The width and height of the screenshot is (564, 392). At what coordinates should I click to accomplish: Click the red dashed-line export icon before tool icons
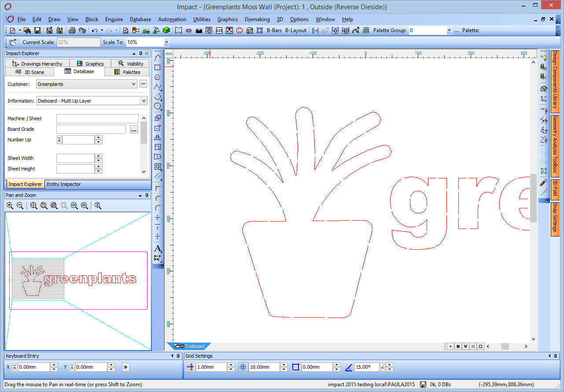point(316,30)
